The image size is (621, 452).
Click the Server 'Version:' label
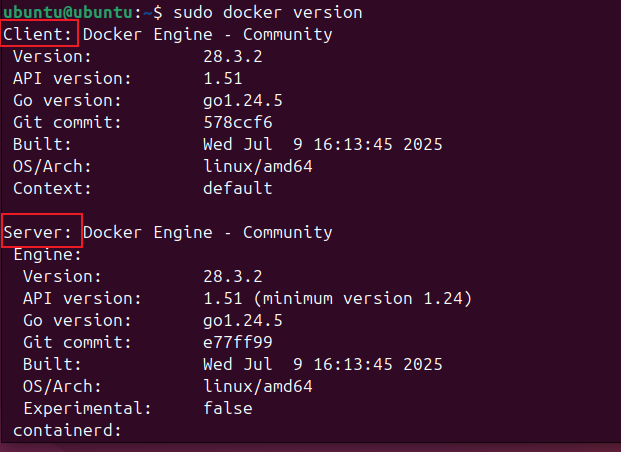point(62,277)
